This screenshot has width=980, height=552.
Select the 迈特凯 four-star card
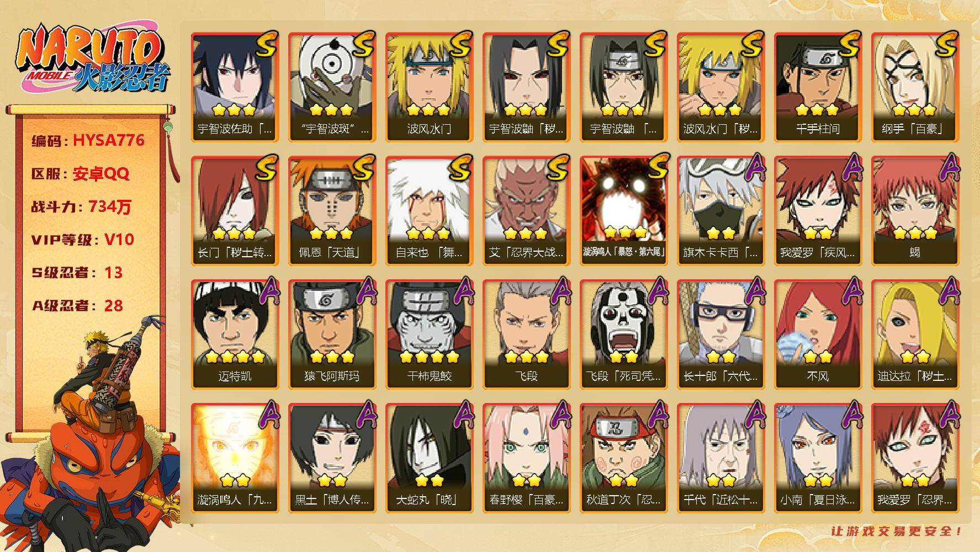click(235, 335)
